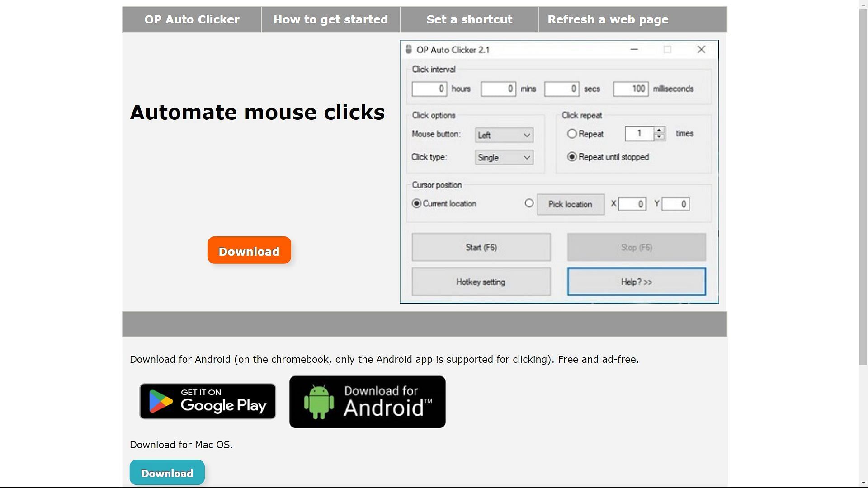Select Repeat until stopped option

coord(571,157)
